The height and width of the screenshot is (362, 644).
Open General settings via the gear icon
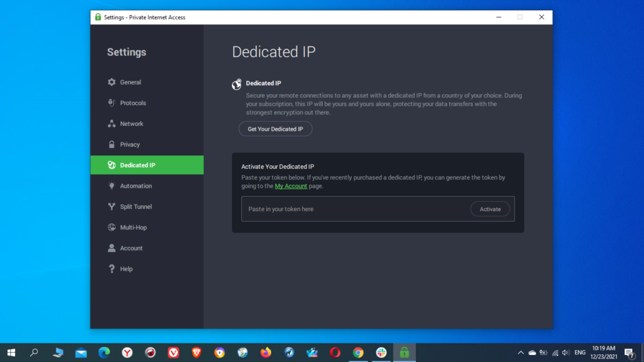click(112, 82)
